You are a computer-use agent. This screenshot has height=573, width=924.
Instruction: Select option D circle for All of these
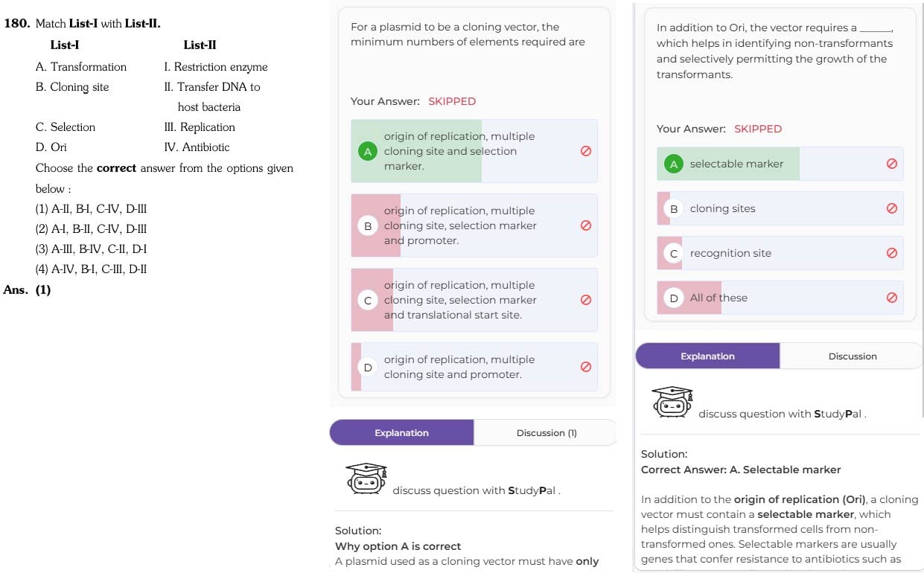(x=674, y=298)
